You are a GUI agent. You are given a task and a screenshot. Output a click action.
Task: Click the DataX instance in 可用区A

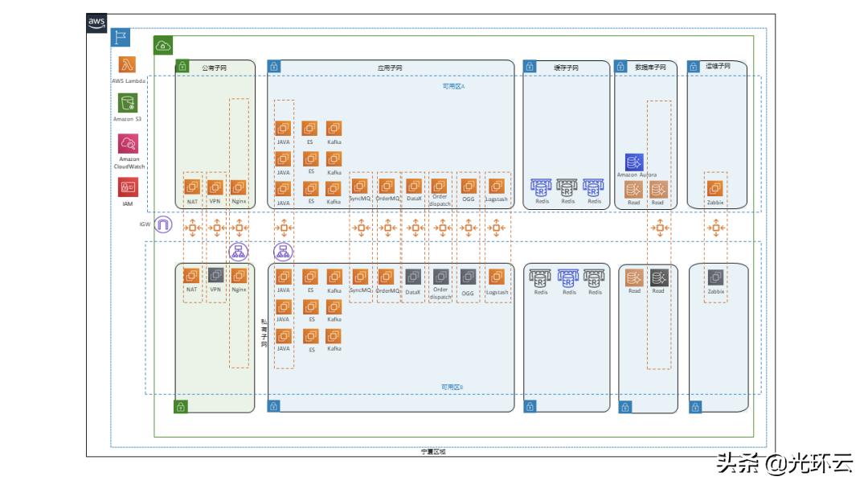tap(414, 186)
